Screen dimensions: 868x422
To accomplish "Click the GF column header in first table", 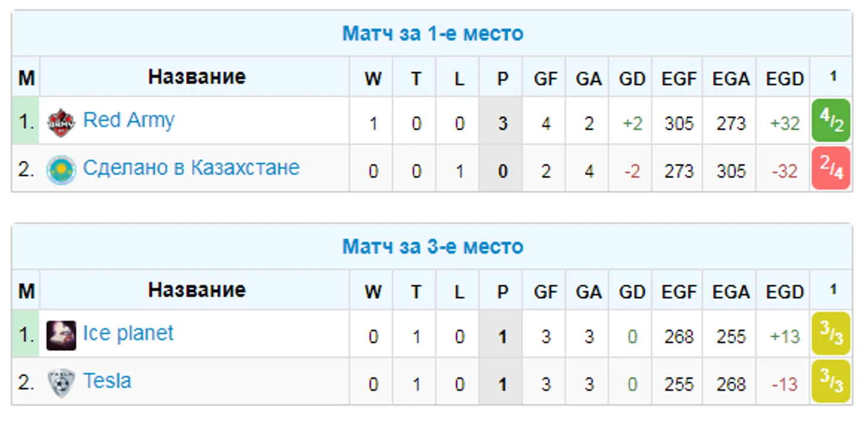I will pos(545,79).
